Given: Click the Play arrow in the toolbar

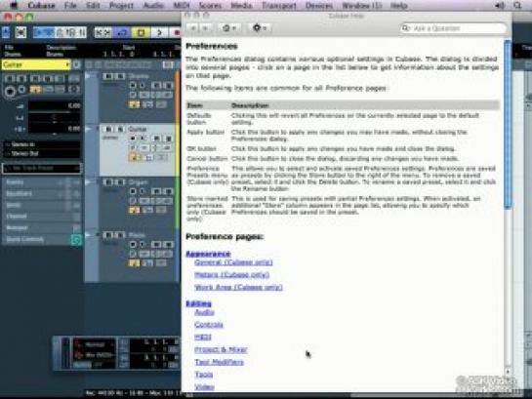Looking at the screenshot, I should click(158, 32).
